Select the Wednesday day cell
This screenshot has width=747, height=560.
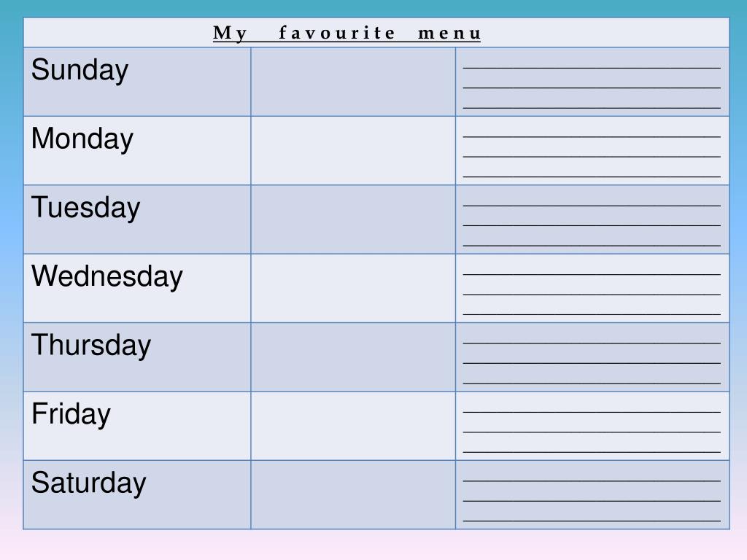tap(137, 288)
